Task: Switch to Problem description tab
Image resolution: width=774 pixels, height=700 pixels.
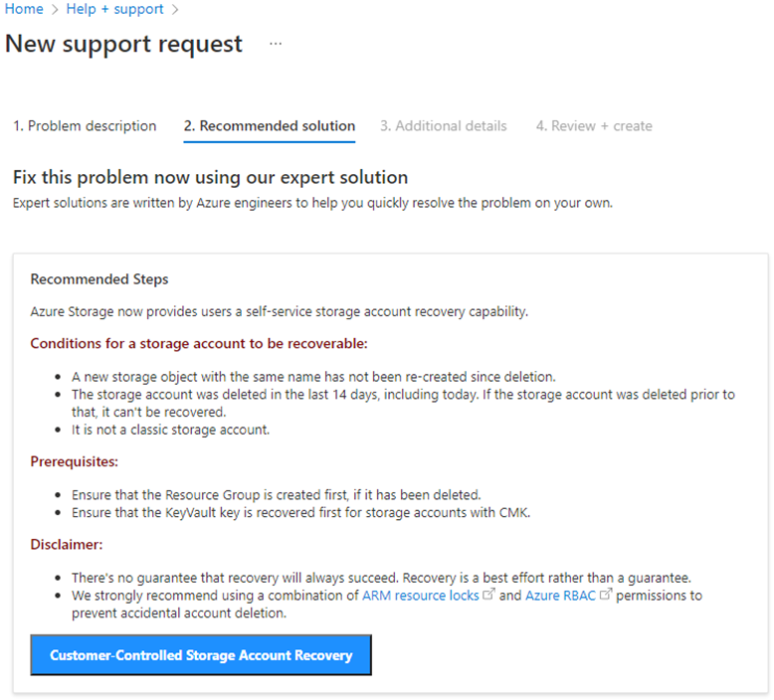Action: coord(85,126)
